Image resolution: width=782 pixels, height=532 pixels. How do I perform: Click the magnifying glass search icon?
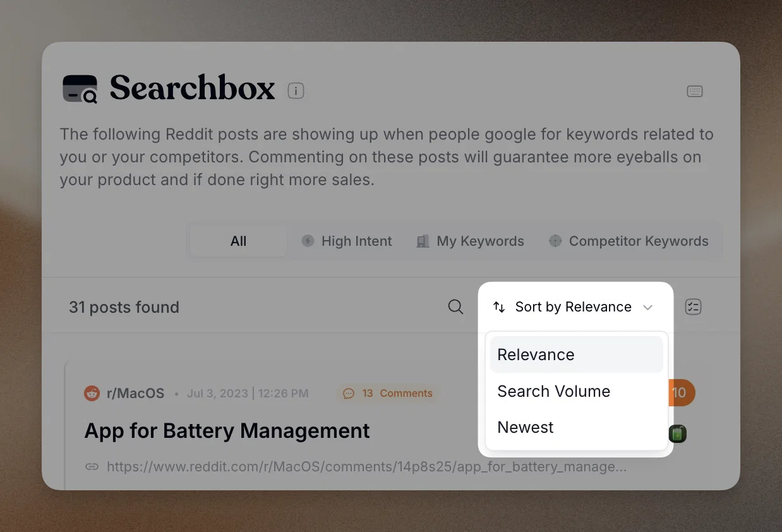(455, 307)
